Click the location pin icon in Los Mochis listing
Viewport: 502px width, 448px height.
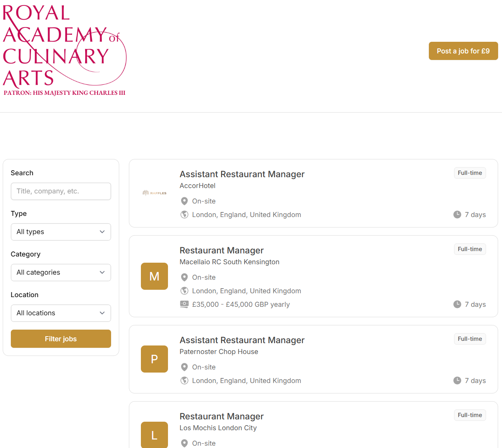[x=185, y=443]
